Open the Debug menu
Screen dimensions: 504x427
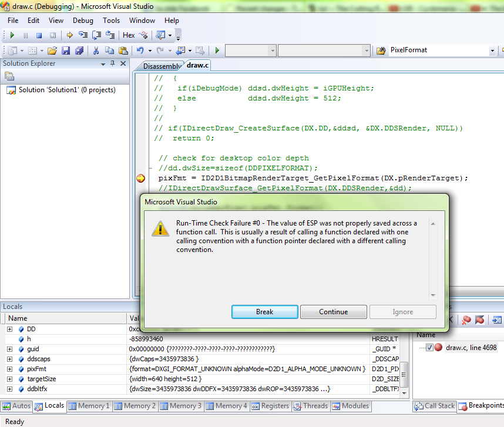click(83, 21)
